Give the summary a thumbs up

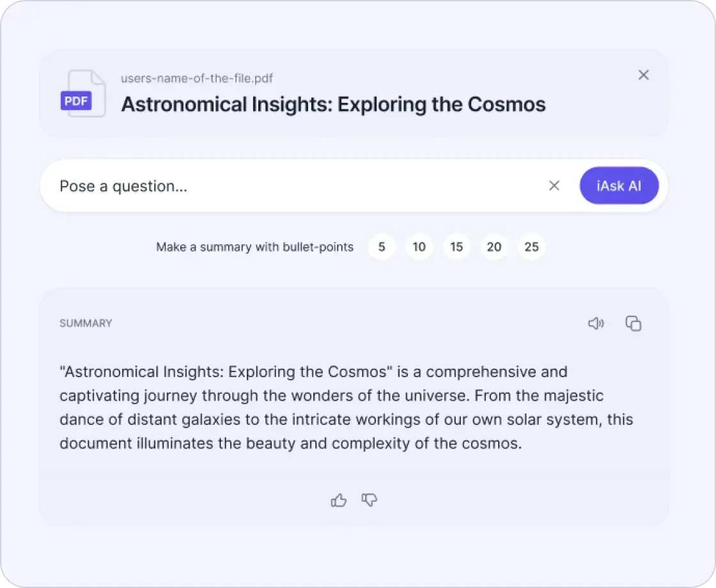339,500
